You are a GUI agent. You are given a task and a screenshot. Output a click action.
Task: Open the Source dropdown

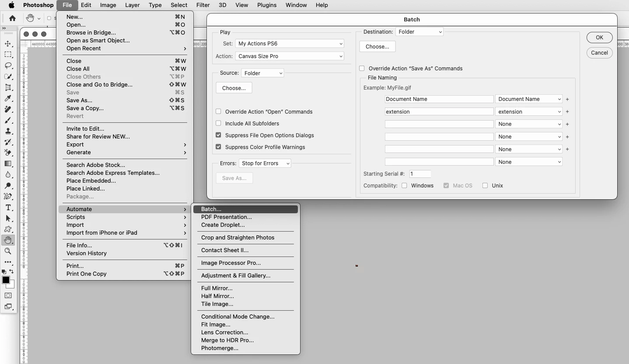(x=262, y=73)
